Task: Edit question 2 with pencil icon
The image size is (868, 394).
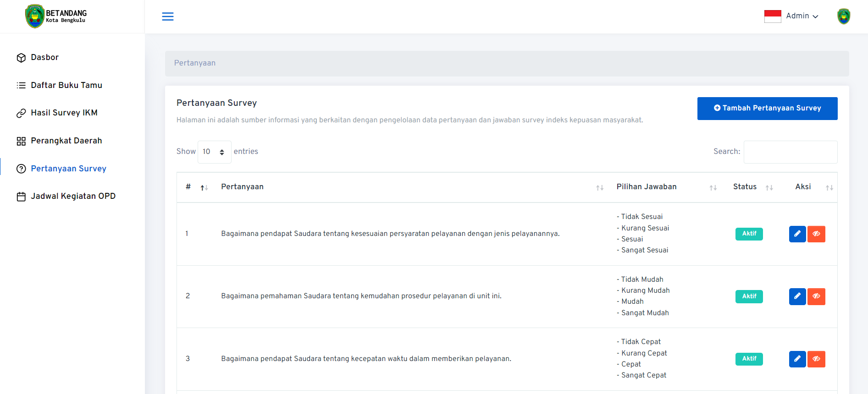Action: click(x=797, y=296)
